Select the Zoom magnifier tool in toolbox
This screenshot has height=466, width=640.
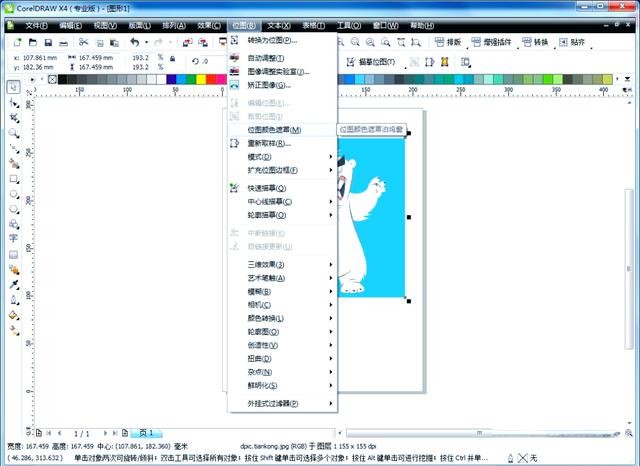pyautogui.click(x=14, y=133)
